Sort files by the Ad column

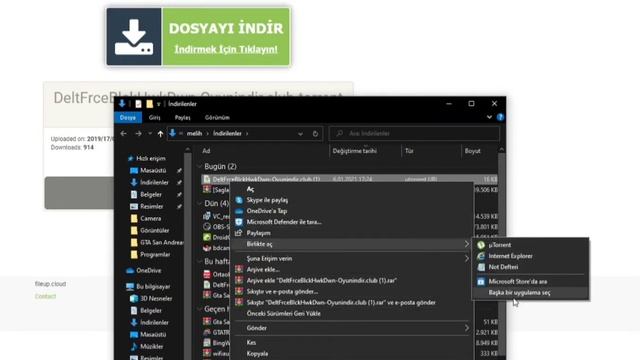207,151
